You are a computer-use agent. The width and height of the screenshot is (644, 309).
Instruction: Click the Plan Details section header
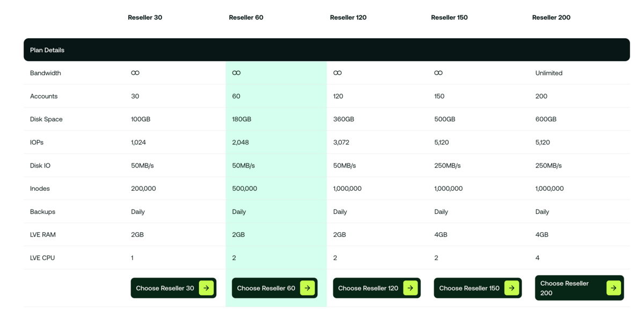coord(326,50)
